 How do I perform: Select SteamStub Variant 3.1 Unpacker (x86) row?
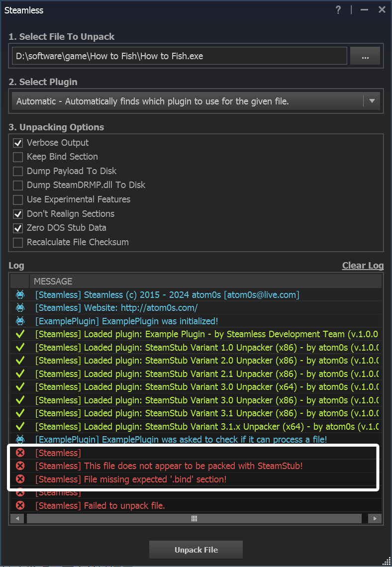pyautogui.click(x=196, y=413)
